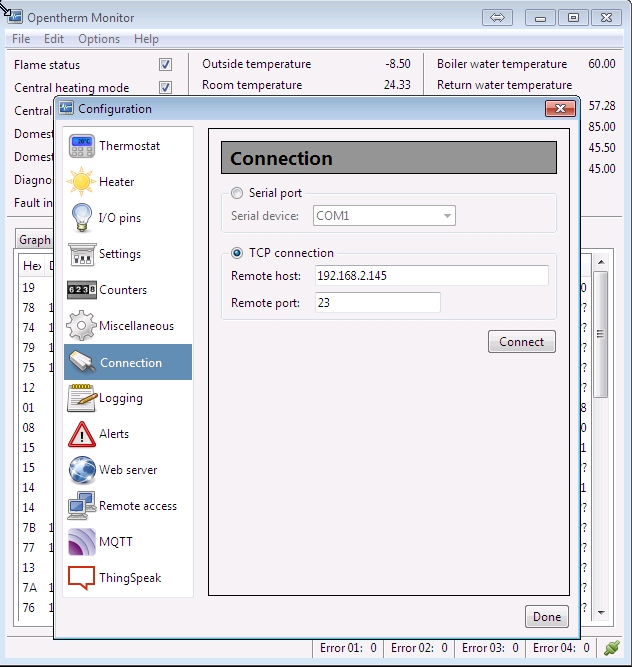This screenshot has height=667, width=632.
Task: Click the Remote host input field
Action: click(x=432, y=276)
